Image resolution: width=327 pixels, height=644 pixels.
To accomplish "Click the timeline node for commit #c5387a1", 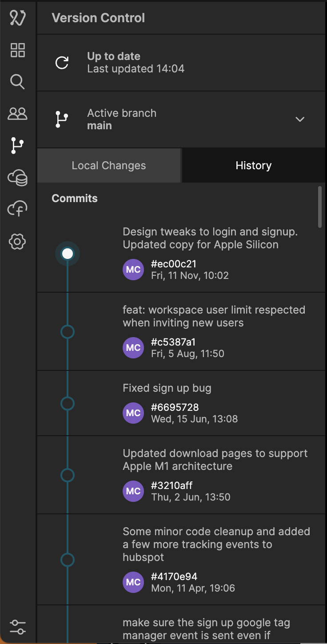I will pos(67,332).
